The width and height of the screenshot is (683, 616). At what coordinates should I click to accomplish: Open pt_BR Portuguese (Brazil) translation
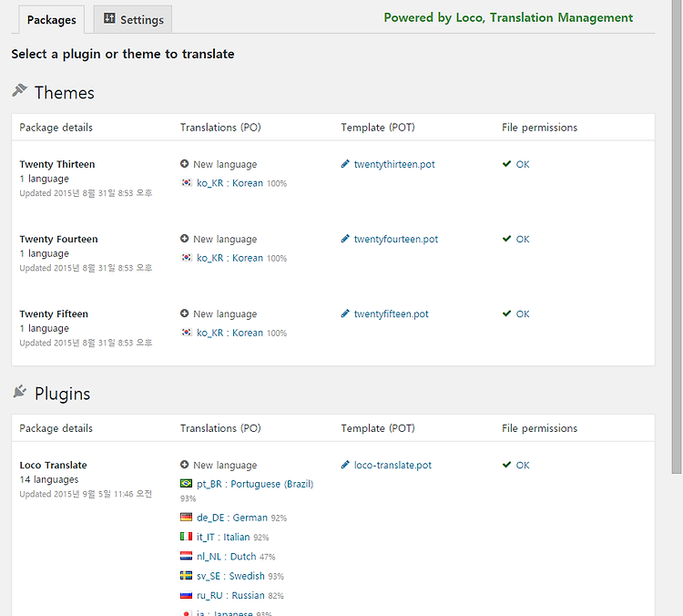click(x=255, y=485)
